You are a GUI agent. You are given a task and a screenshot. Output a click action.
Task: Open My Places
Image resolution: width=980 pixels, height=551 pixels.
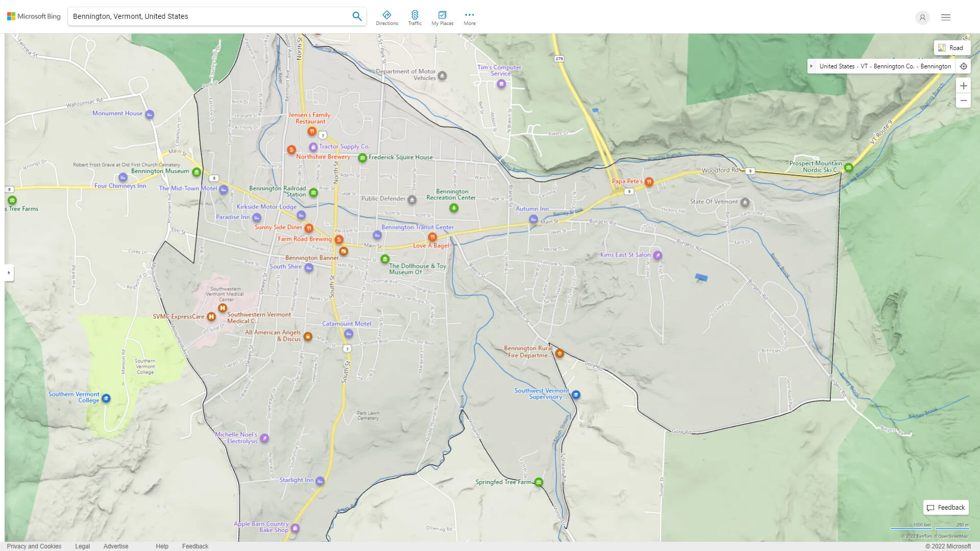pyautogui.click(x=442, y=17)
